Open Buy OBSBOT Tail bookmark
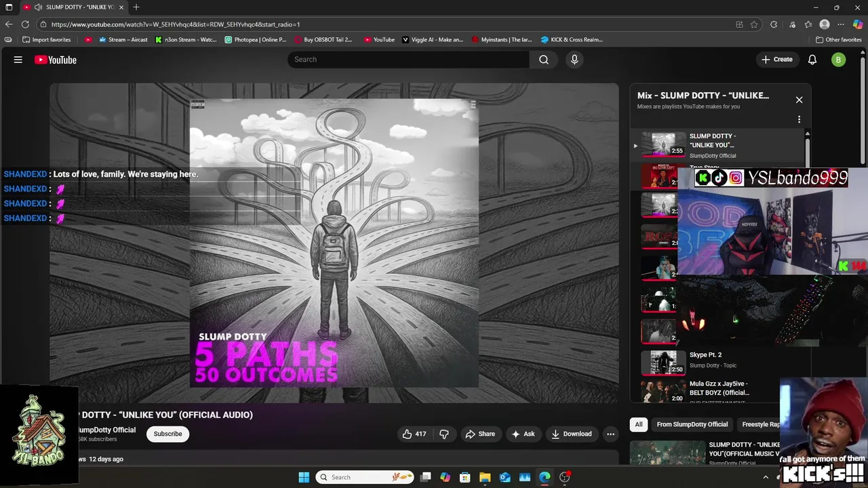This screenshot has height=488, width=868. pyautogui.click(x=323, y=39)
